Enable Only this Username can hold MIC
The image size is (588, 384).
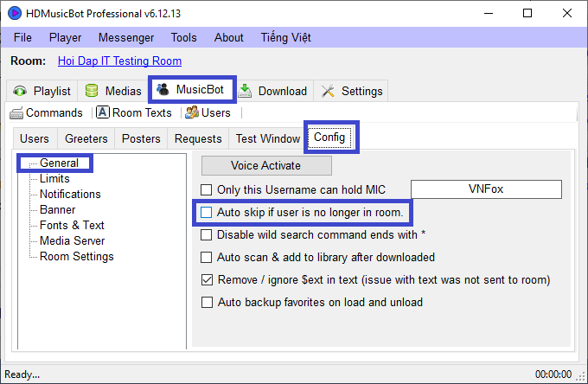pos(207,189)
